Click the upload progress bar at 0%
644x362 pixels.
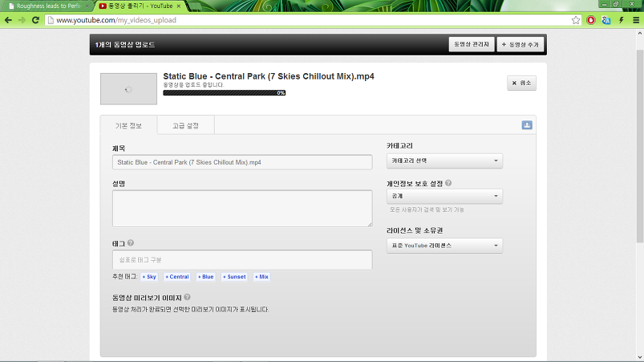pos(225,93)
